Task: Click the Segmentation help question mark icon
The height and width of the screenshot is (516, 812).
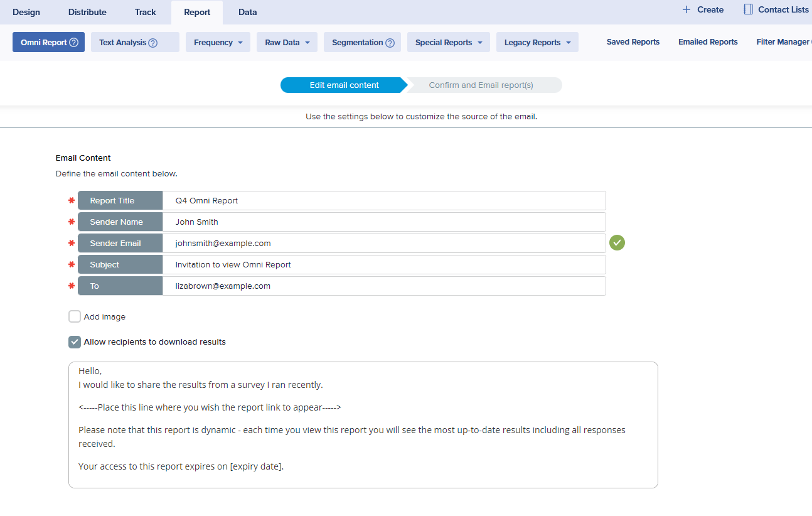Action: [390, 43]
